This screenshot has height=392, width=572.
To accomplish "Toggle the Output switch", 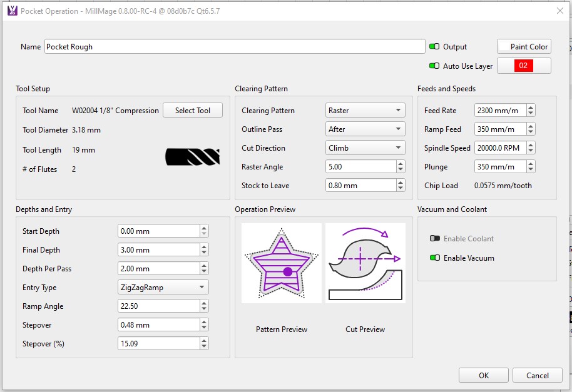I will (x=434, y=47).
